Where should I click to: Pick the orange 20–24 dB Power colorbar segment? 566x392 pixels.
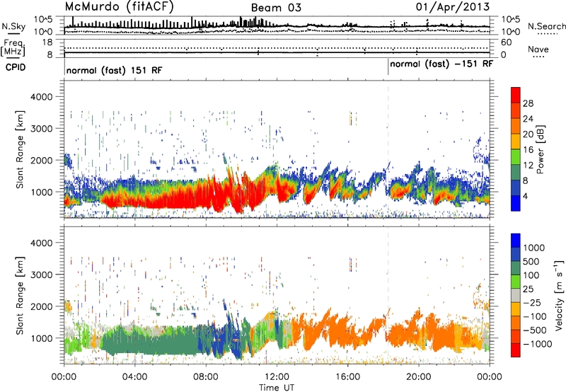pyautogui.click(x=516, y=126)
